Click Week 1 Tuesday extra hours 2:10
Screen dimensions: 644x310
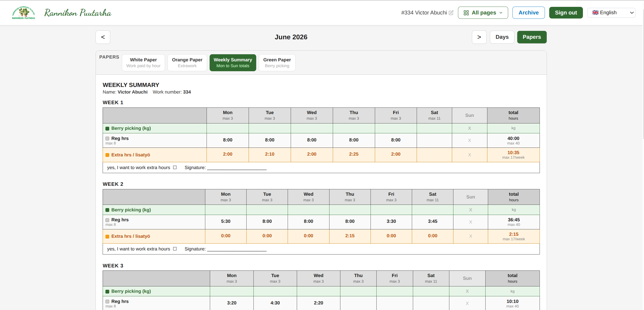(270, 154)
